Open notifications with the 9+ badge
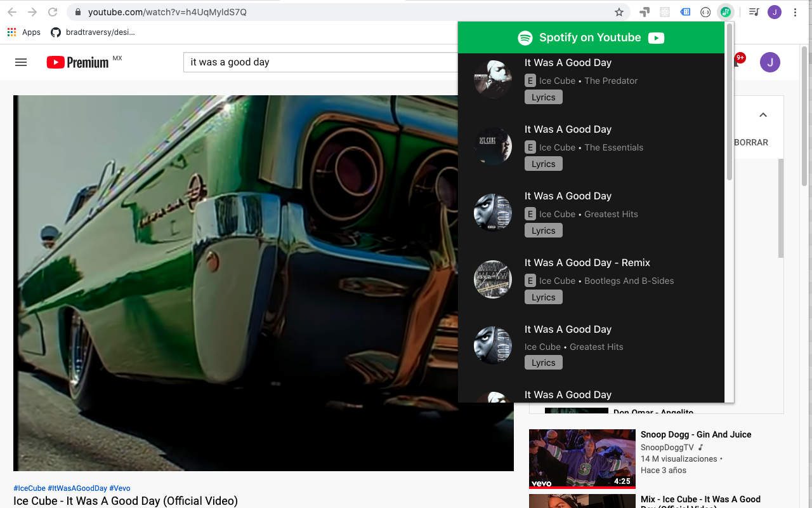The width and height of the screenshot is (812, 508). (738, 61)
